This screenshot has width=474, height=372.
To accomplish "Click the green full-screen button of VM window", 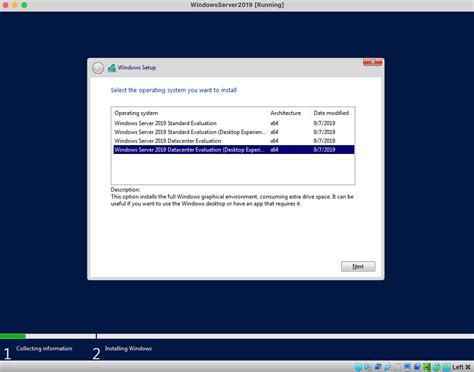I will coord(24,5).
